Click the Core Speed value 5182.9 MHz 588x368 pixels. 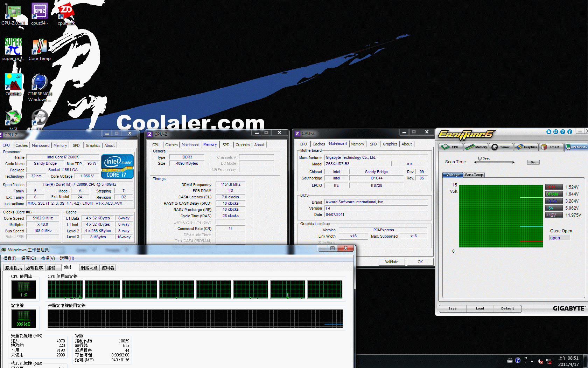click(x=43, y=218)
